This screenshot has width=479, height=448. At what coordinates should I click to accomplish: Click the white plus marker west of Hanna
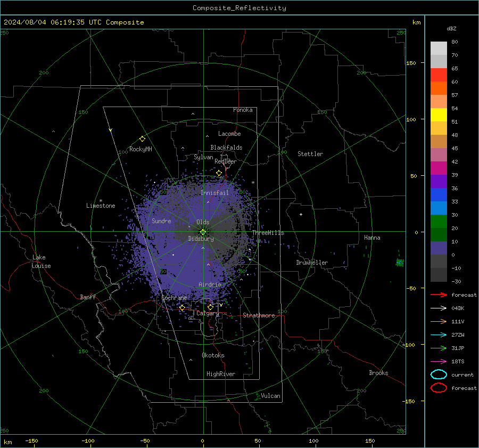301,214
